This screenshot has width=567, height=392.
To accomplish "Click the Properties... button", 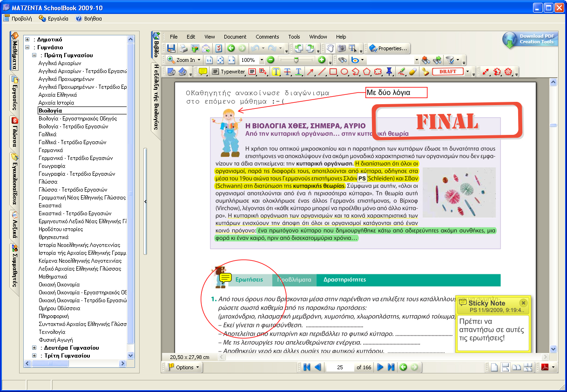I will (x=388, y=48).
